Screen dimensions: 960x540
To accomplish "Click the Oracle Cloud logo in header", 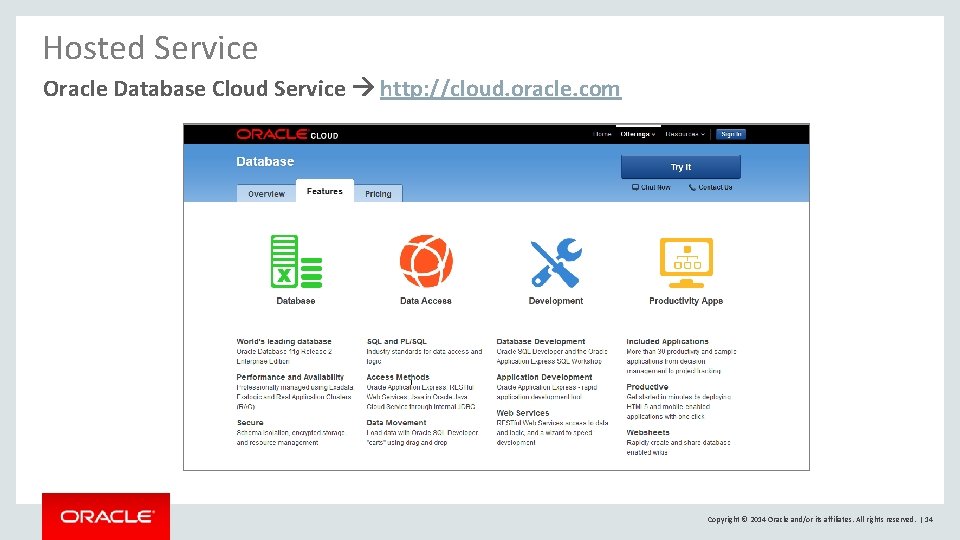I will (x=287, y=134).
